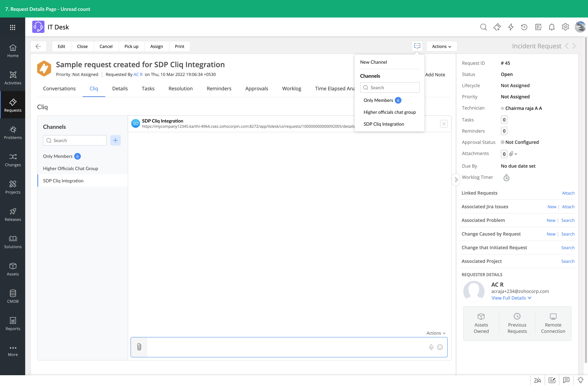Go to the previous request chevron
The image size is (588, 385).
pos(567,46)
